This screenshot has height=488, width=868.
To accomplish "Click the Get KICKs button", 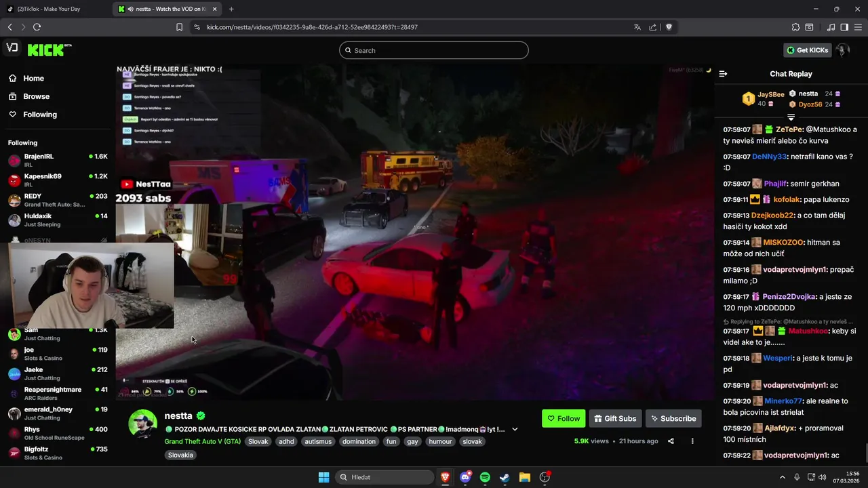I will (x=807, y=50).
